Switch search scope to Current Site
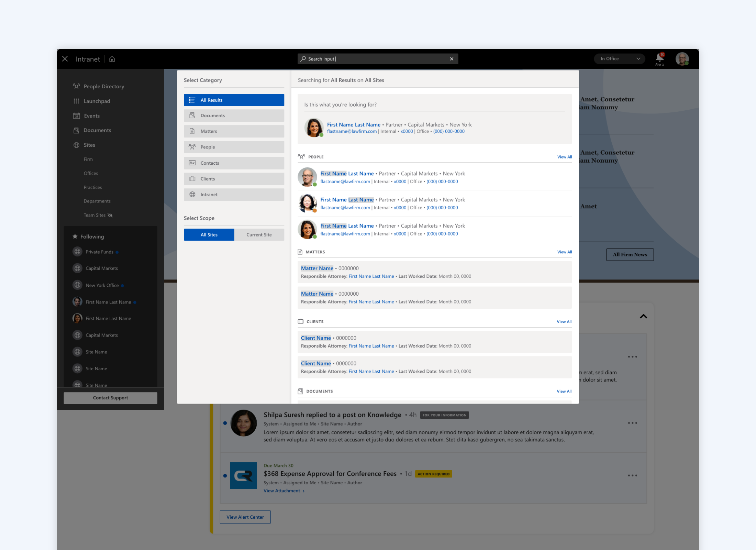756x550 pixels. (259, 234)
